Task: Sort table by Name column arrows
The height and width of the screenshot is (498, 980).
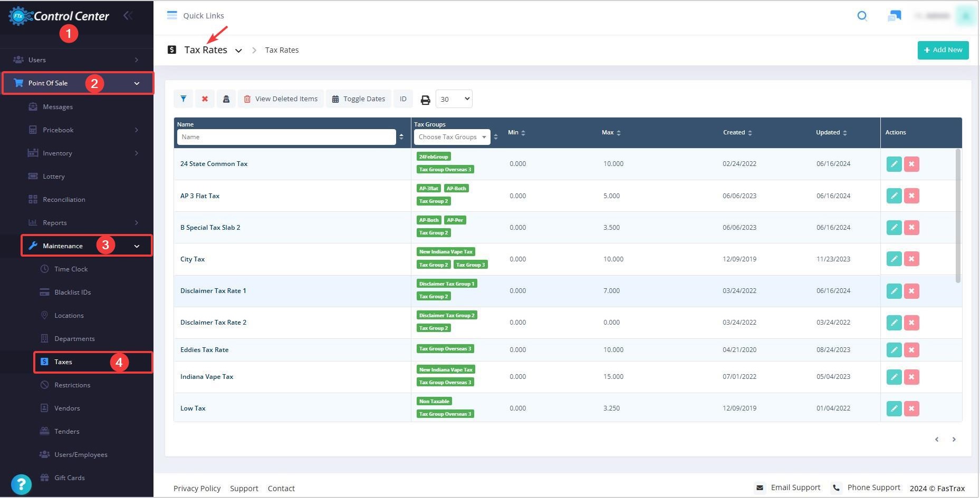Action: click(x=401, y=137)
